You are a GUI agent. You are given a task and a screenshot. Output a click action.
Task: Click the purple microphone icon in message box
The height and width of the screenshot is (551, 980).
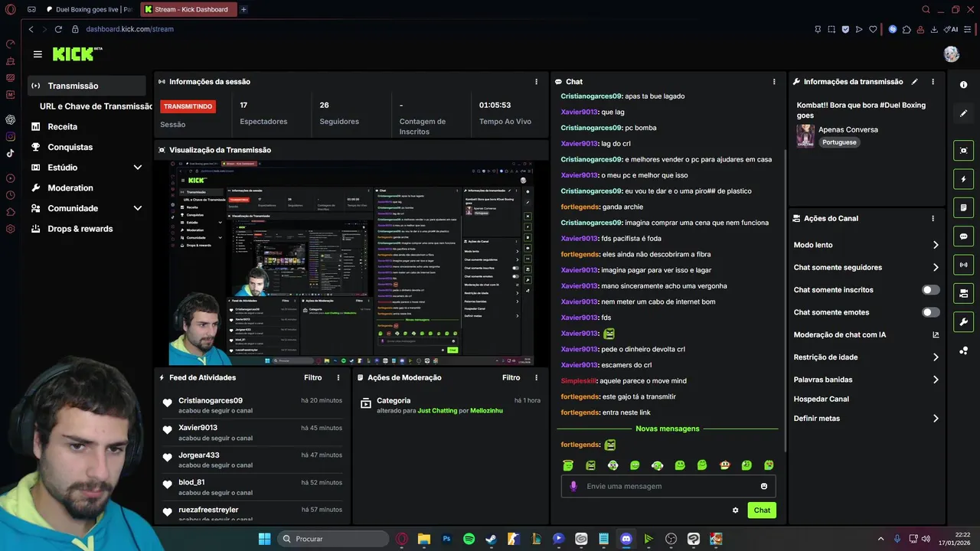point(573,487)
